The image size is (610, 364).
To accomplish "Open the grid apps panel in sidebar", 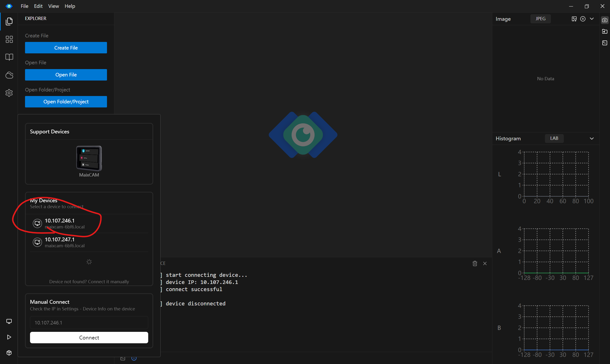I will click(9, 39).
